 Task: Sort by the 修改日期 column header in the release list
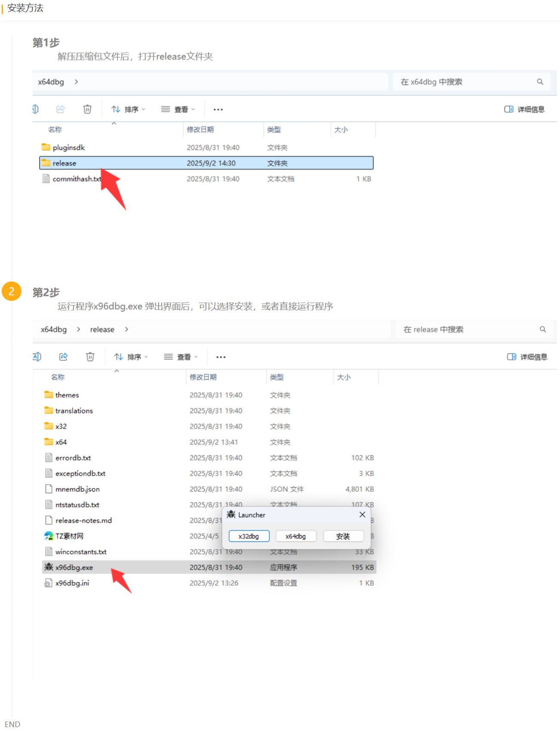(x=203, y=377)
